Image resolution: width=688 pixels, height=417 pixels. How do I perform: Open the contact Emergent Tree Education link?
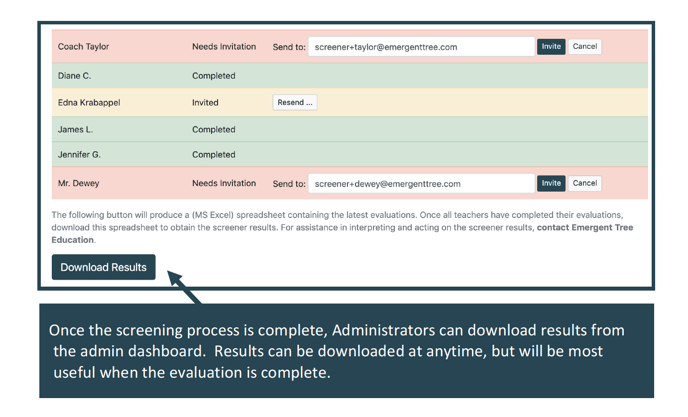[x=584, y=228]
